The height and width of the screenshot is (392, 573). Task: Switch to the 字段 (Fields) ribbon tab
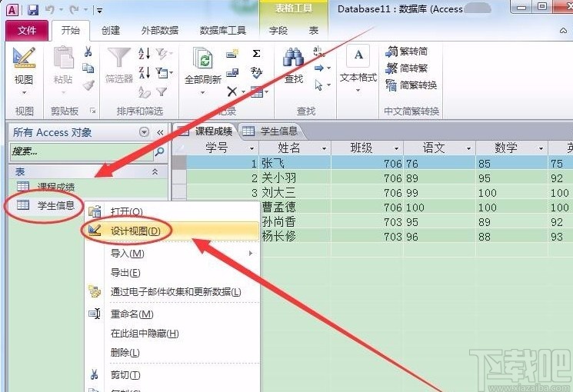point(278,30)
